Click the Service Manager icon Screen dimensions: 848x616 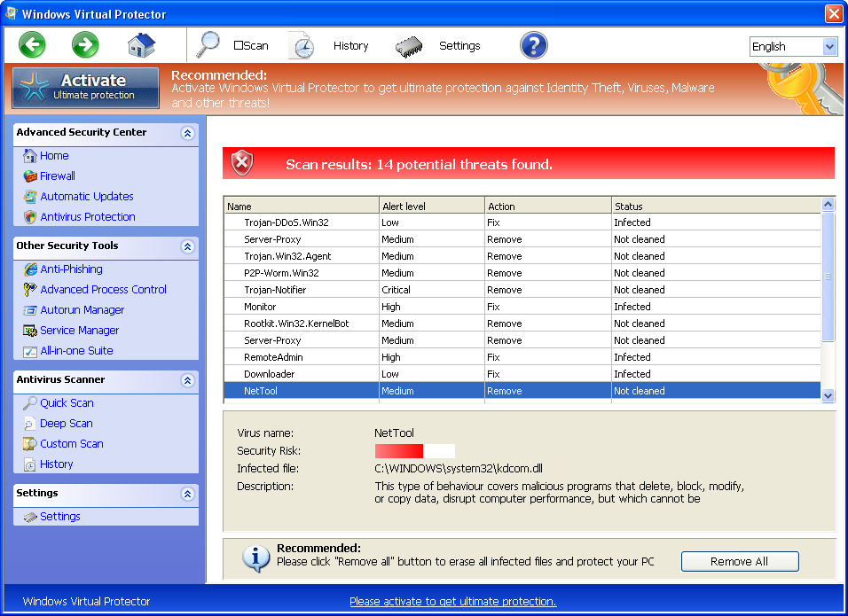(30, 330)
